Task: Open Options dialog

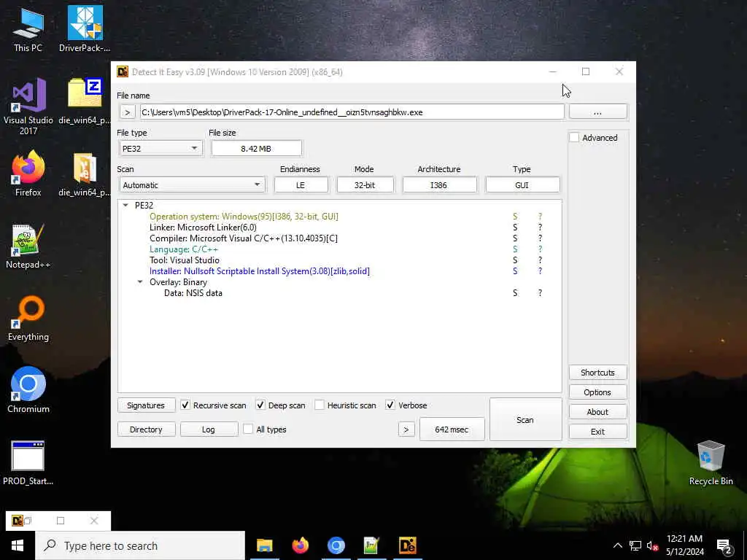Action: point(598,392)
